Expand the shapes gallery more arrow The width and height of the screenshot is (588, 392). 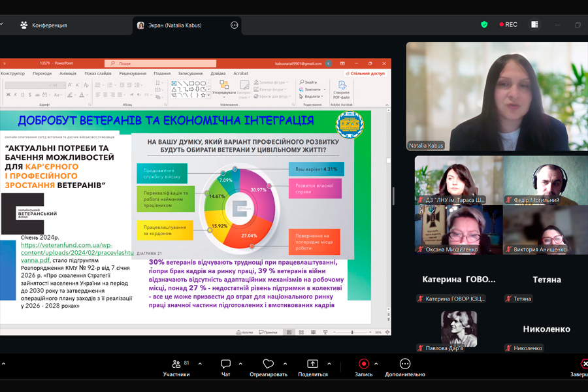[x=208, y=95]
